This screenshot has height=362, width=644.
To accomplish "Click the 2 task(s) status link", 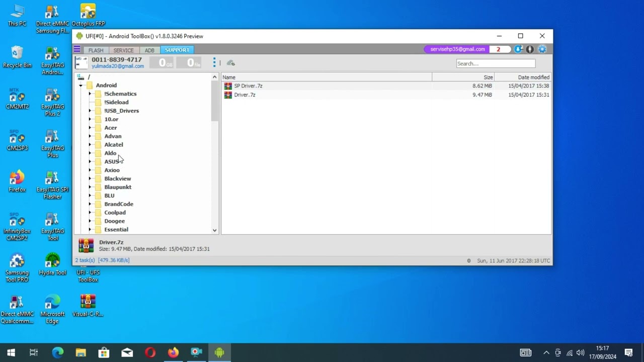I will coord(86,260).
